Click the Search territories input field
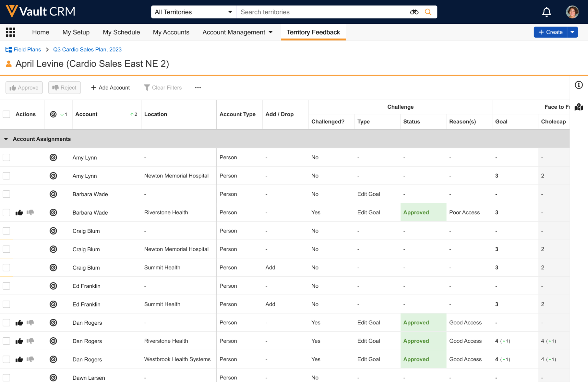This screenshot has width=588, height=382. (322, 12)
